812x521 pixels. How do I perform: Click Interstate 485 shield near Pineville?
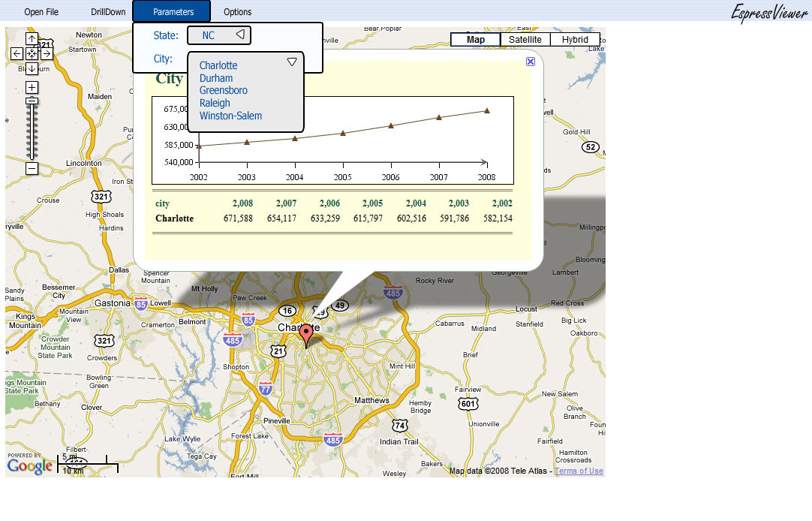tap(332, 440)
